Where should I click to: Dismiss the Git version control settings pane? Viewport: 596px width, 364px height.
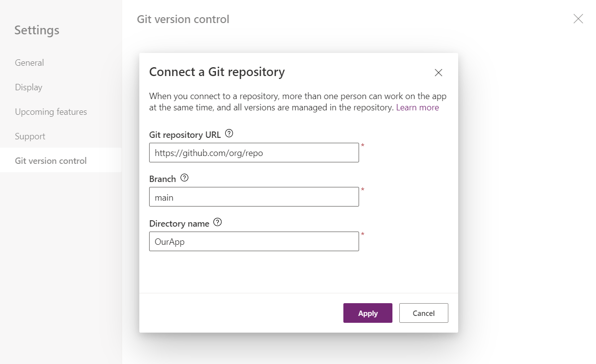(578, 19)
